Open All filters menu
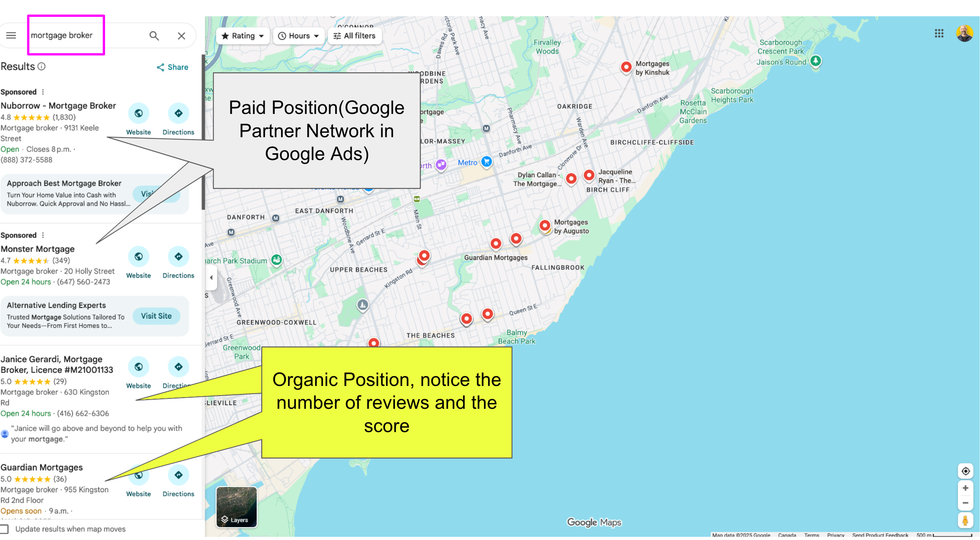Screen dimensions: 980x540 point(354,36)
